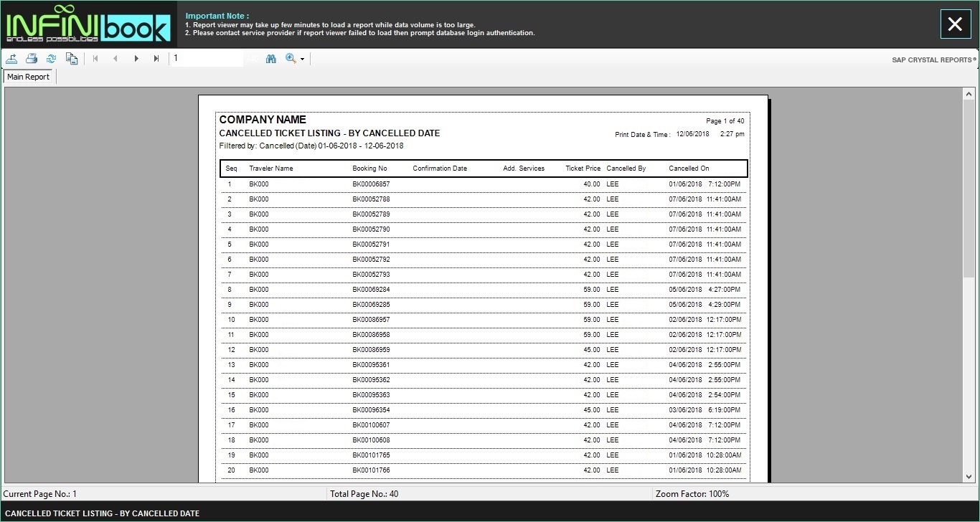Click the Export Report icon in the toolbar
This screenshot has height=522, width=980.
12,59
